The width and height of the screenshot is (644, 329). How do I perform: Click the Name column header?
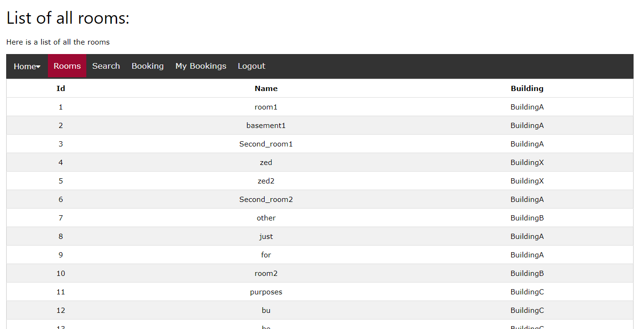click(266, 89)
